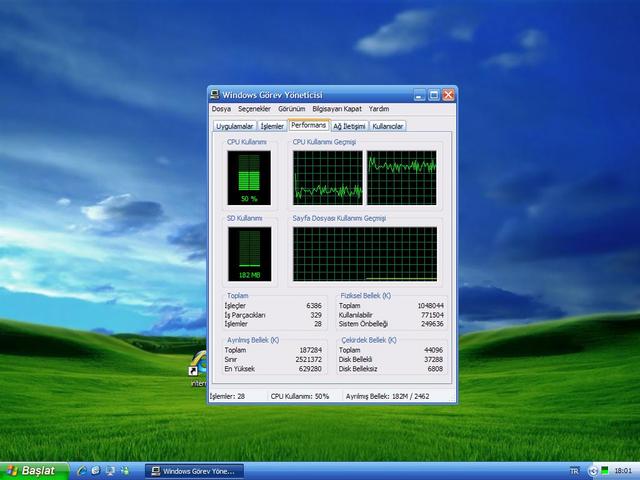Viewport: 640px width, 480px height.
Task: Maximize the Task Manager window
Action: pyautogui.click(x=434, y=95)
